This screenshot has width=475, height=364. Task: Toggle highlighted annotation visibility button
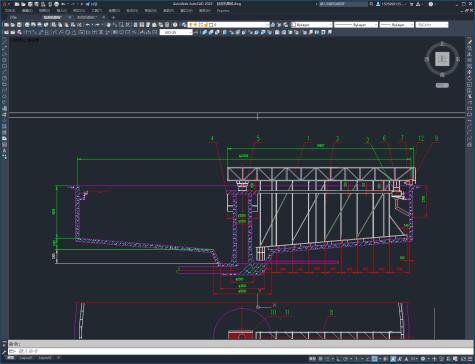pyautogui.click(x=393, y=359)
